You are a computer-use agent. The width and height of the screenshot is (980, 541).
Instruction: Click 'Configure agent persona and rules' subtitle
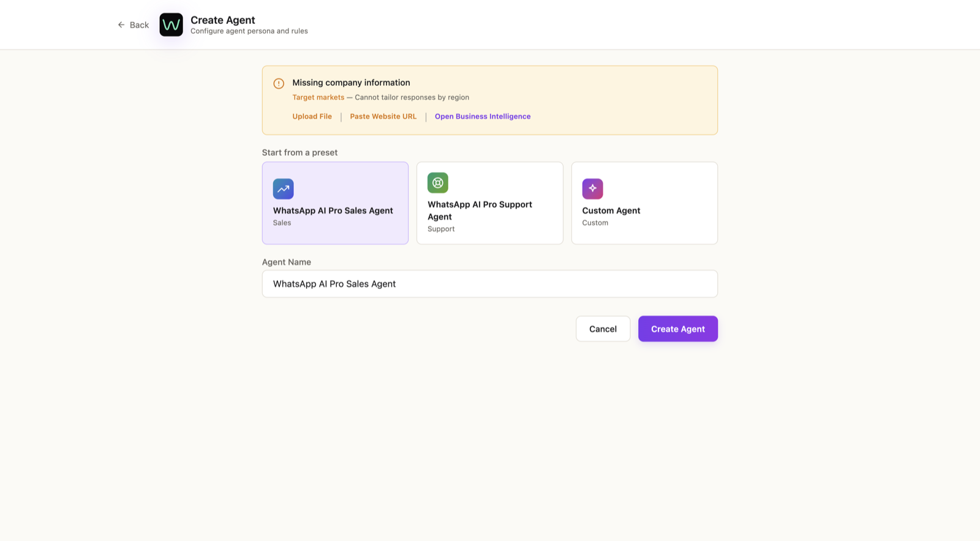pyautogui.click(x=249, y=31)
